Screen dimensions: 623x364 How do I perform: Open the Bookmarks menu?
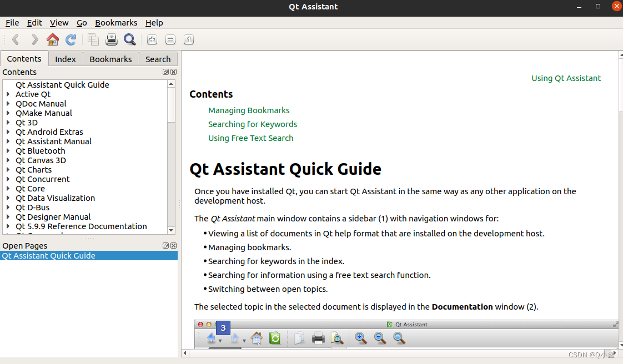116,23
